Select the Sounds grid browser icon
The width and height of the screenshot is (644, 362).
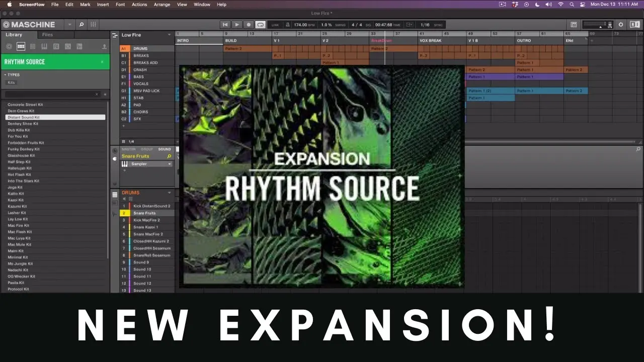pyautogui.click(x=33, y=46)
